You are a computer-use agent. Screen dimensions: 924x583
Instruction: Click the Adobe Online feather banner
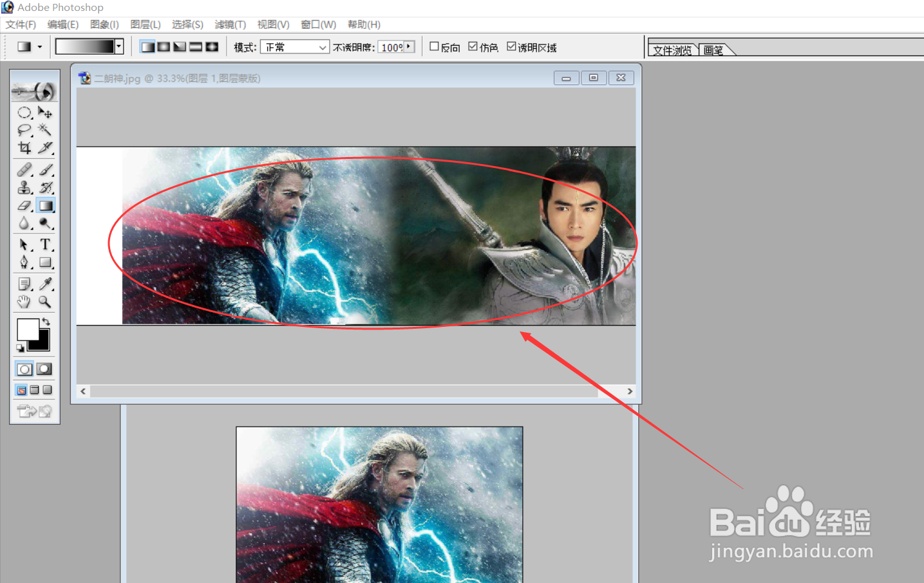pos(35,91)
